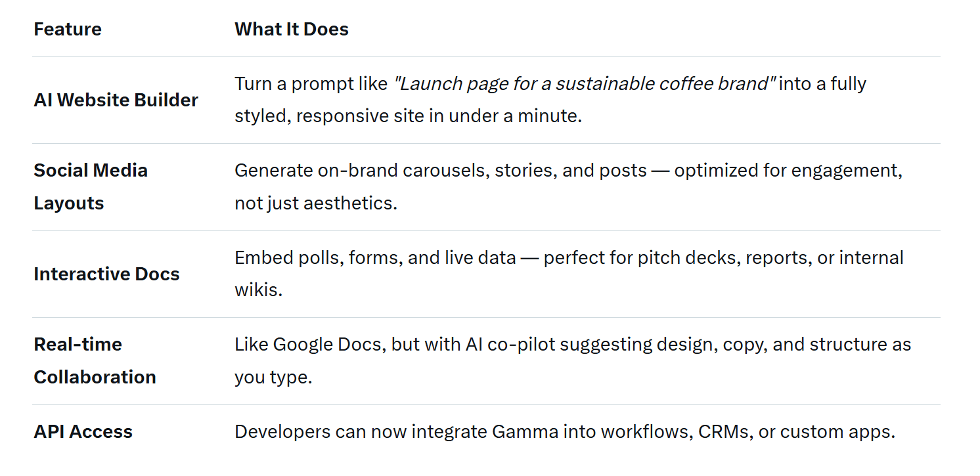
Task: Select the "API Access" feature cell
Action: (83, 432)
